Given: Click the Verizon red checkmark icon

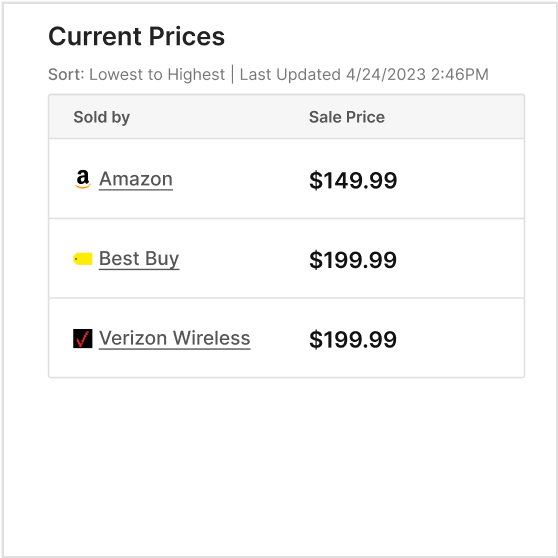Looking at the screenshot, I should (83, 338).
